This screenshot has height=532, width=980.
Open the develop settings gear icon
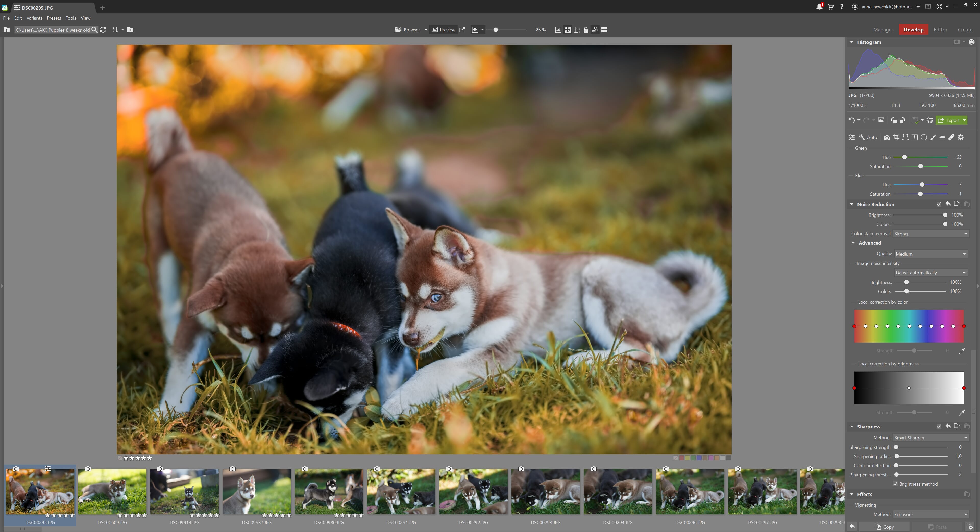[961, 137]
